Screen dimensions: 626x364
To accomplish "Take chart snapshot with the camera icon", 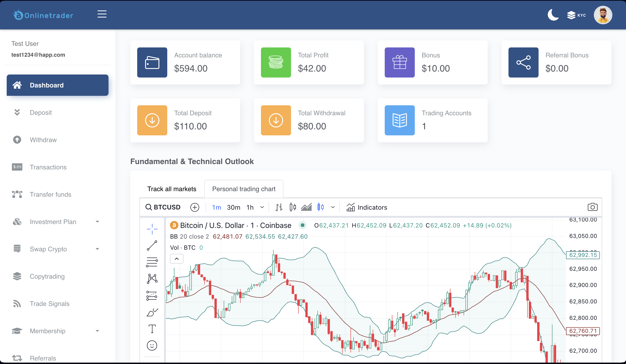I will [592, 207].
